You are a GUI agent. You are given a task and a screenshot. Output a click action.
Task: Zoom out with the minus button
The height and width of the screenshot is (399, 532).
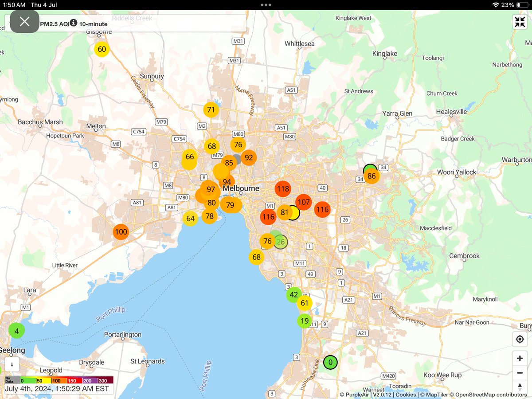(520, 373)
